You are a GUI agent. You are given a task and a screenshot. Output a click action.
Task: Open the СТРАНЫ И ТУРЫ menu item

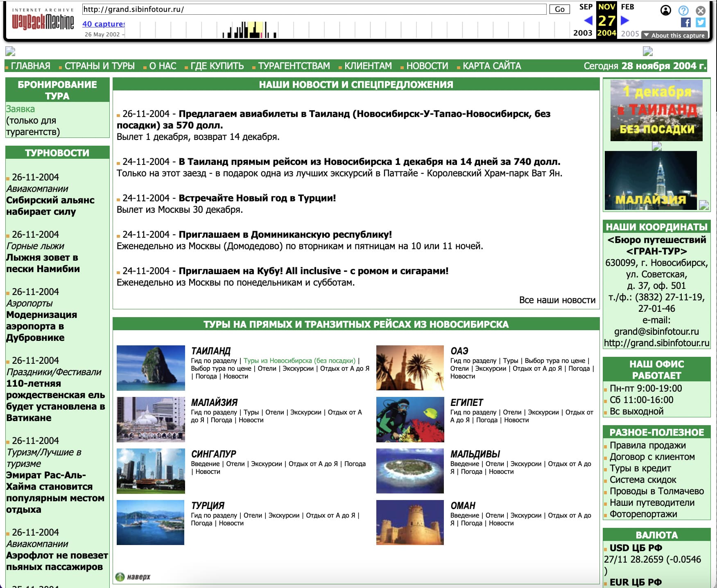pos(100,66)
